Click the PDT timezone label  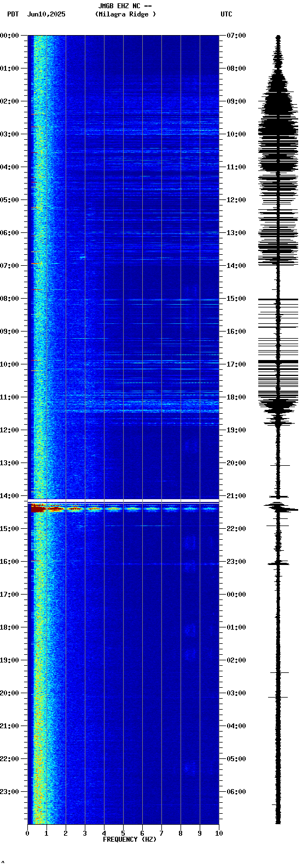tap(13, 14)
